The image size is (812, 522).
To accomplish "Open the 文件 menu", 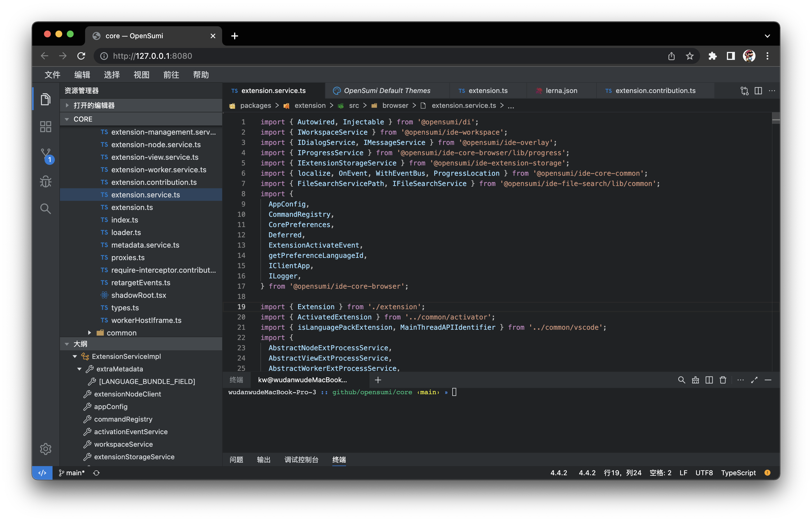I will pyautogui.click(x=52, y=74).
